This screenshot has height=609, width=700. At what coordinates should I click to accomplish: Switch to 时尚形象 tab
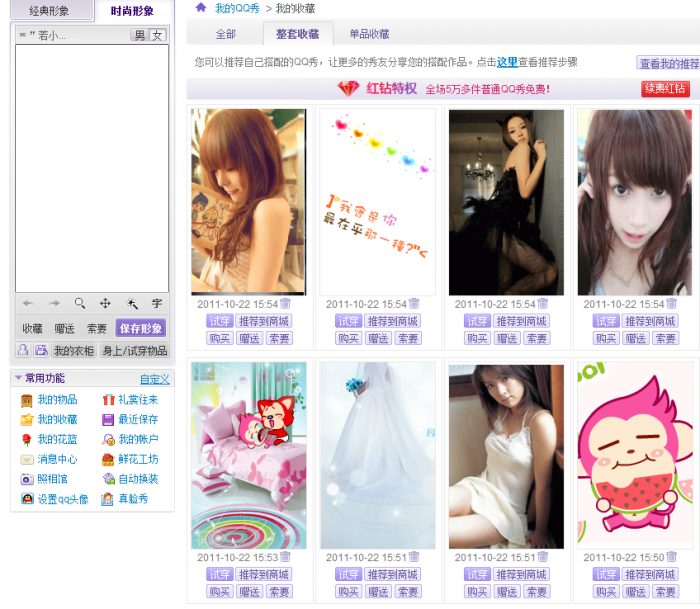coord(133,11)
